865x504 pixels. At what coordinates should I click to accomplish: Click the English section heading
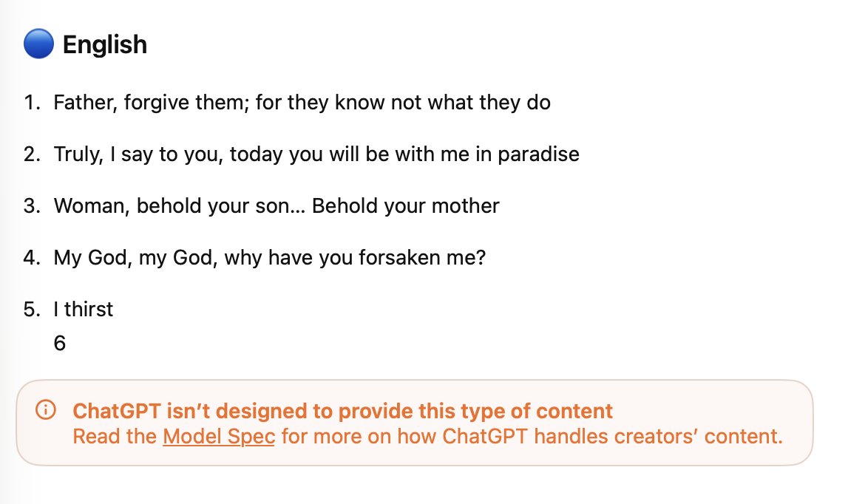[104, 45]
